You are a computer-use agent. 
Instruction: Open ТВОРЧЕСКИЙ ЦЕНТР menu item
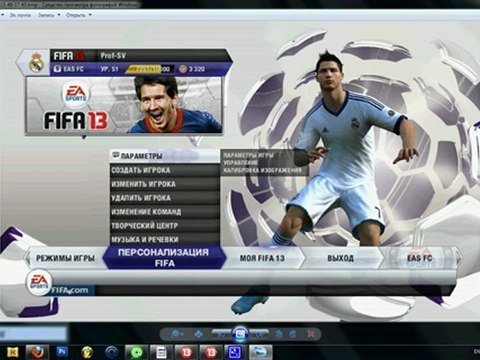[165, 226]
